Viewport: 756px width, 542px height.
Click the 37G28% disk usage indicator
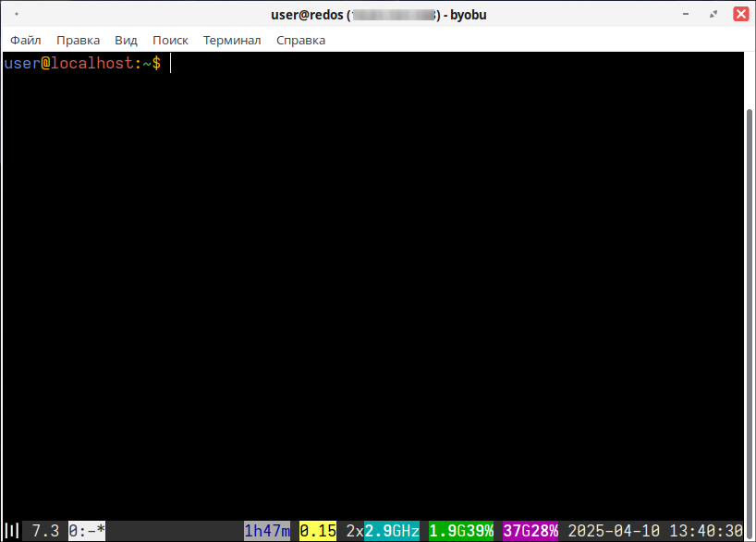(x=530, y=531)
